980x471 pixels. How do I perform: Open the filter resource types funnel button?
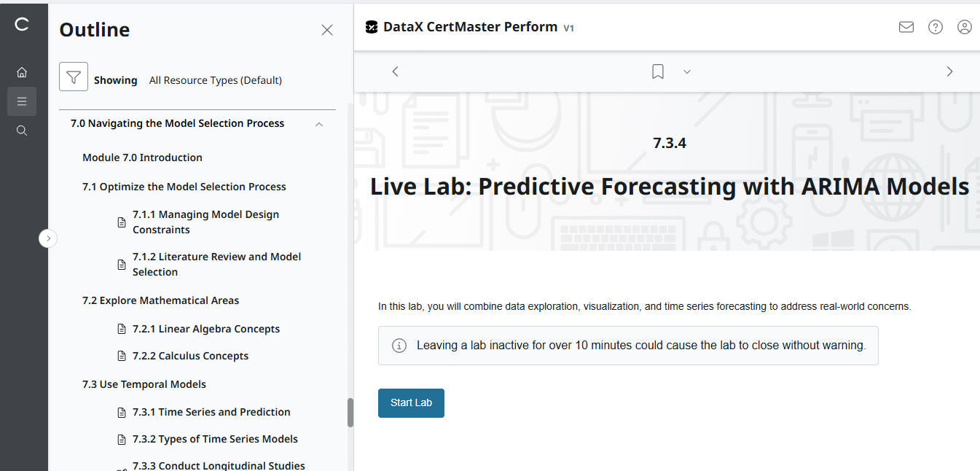[x=74, y=77]
